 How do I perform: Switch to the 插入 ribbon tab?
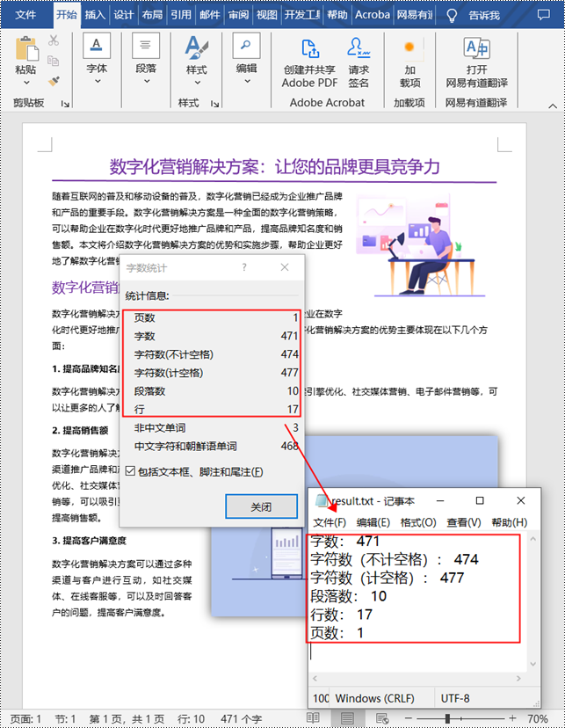click(x=95, y=15)
